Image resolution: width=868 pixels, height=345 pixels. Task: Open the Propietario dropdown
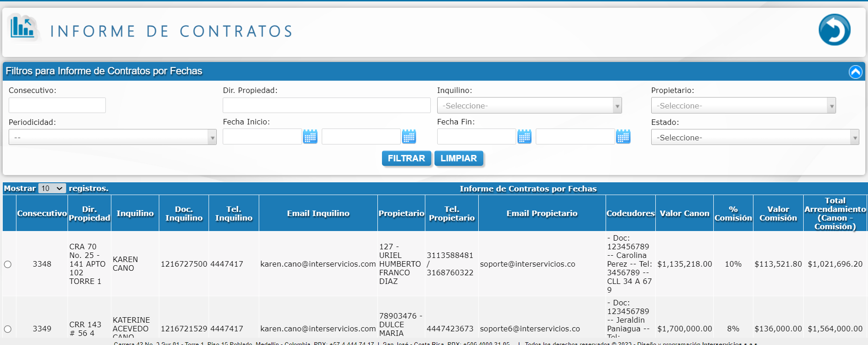point(743,106)
